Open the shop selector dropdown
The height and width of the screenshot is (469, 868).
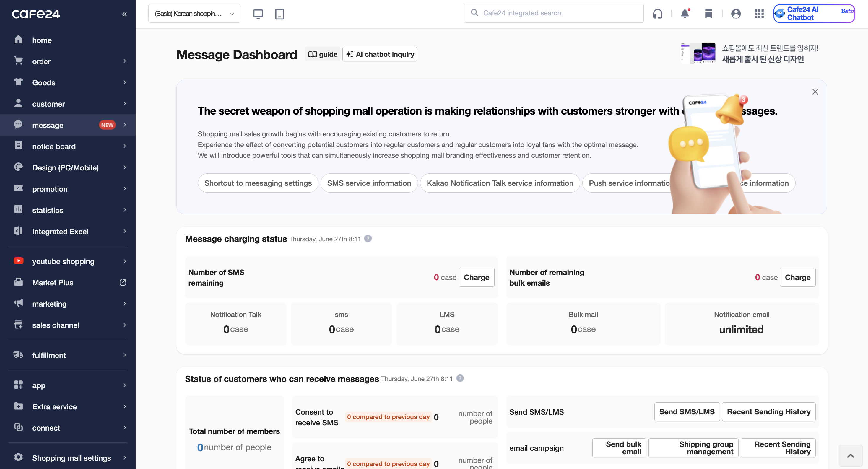tap(194, 14)
